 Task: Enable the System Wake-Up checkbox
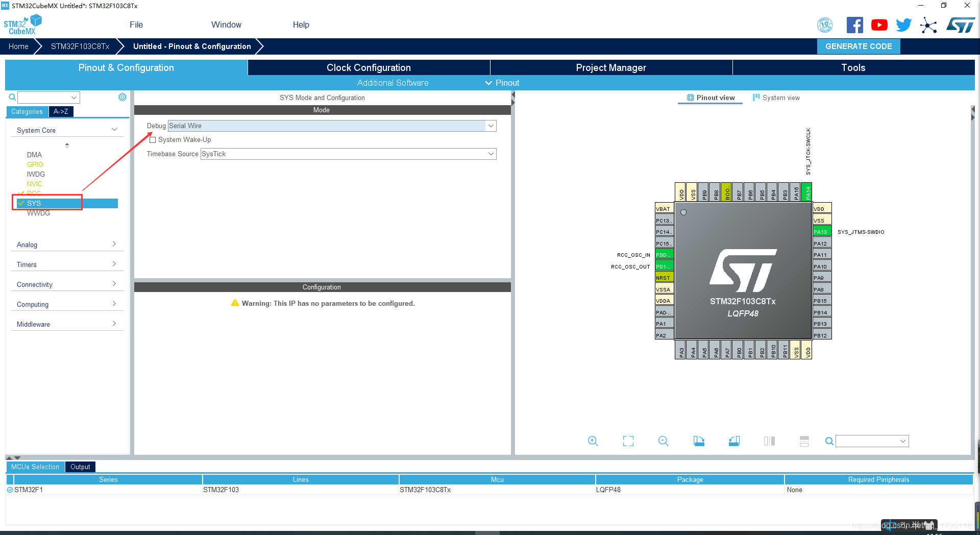click(153, 140)
